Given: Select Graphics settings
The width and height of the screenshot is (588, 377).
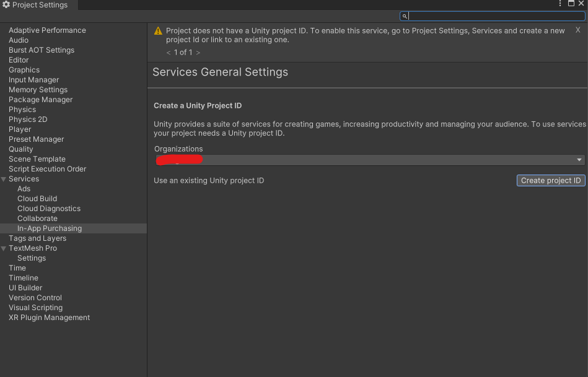Looking at the screenshot, I should 24,70.
